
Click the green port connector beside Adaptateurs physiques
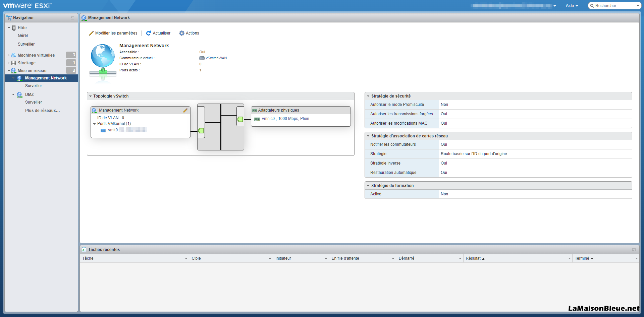(x=240, y=119)
